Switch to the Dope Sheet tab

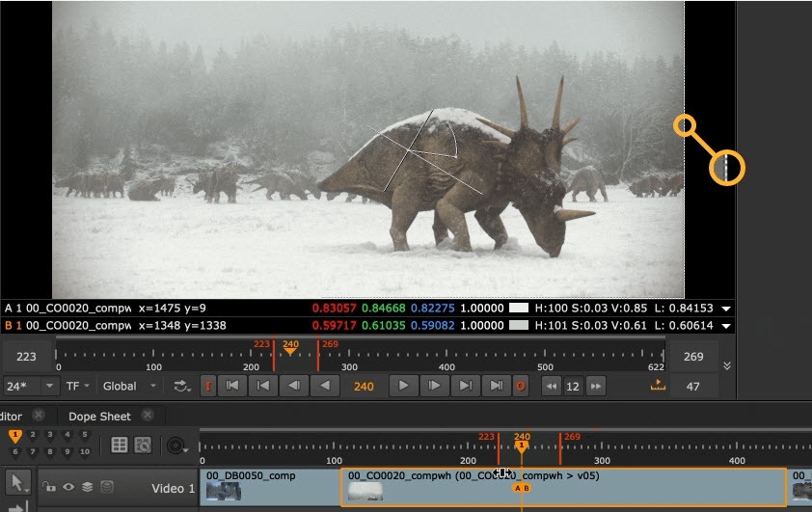99,417
